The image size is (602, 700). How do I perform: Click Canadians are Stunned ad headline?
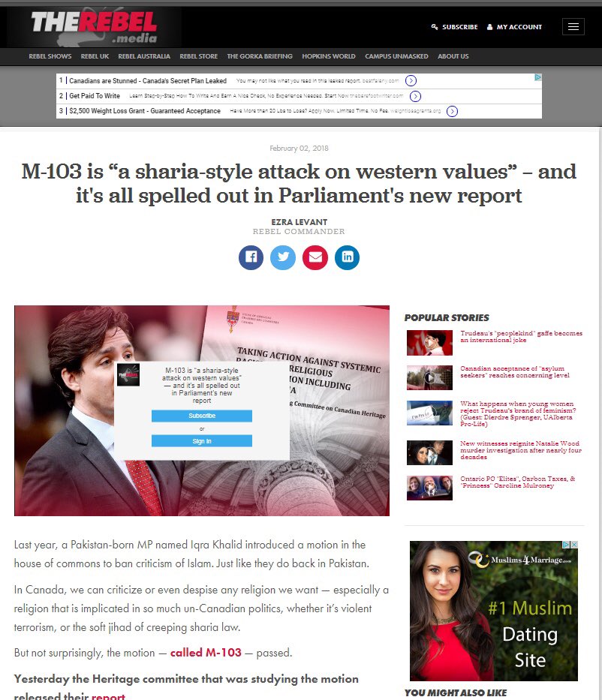click(148, 81)
